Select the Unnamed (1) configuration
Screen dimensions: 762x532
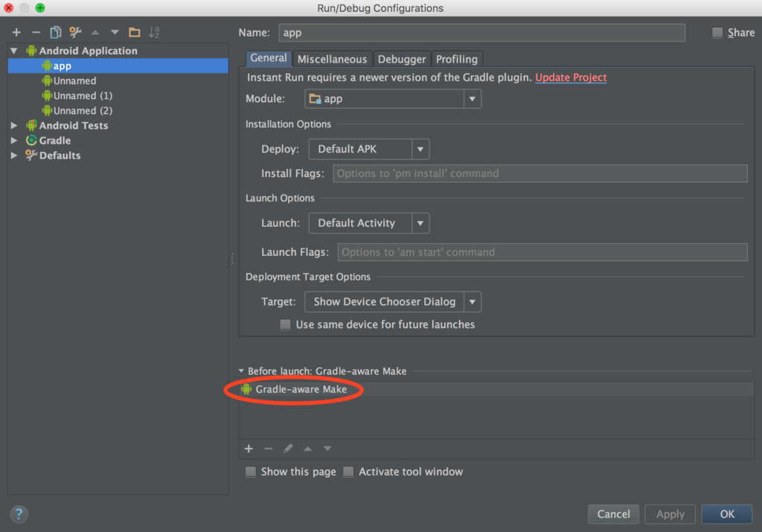point(118,96)
